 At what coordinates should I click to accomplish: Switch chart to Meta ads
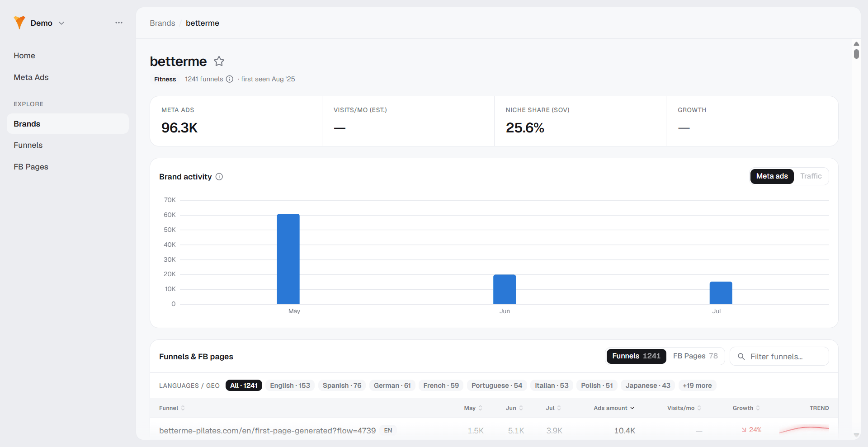point(772,176)
